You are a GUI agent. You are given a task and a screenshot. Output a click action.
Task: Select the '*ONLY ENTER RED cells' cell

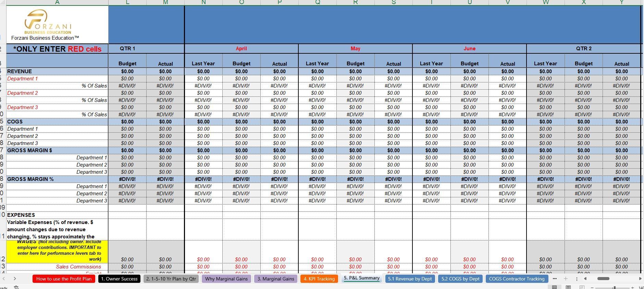[57, 49]
